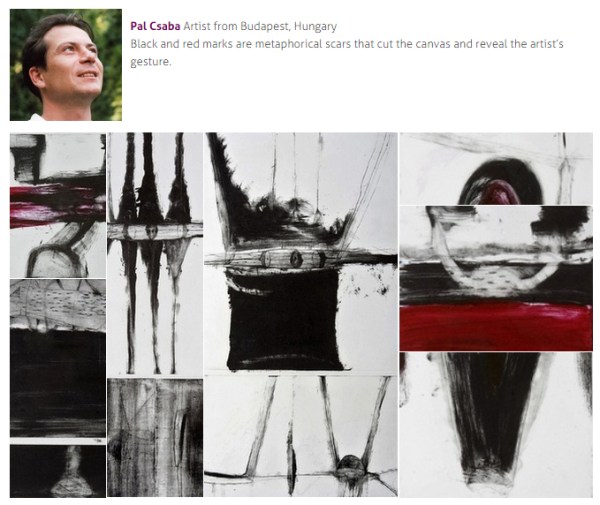The width and height of the screenshot is (600, 505).
Task: Click the horizontal bar crossing three spikes painting
Action: coord(155,231)
